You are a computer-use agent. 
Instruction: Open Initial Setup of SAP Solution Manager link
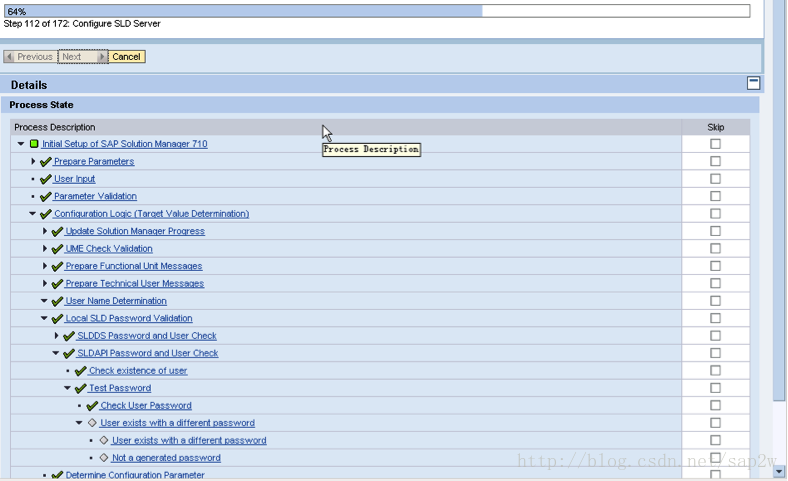[x=125, y=144]
